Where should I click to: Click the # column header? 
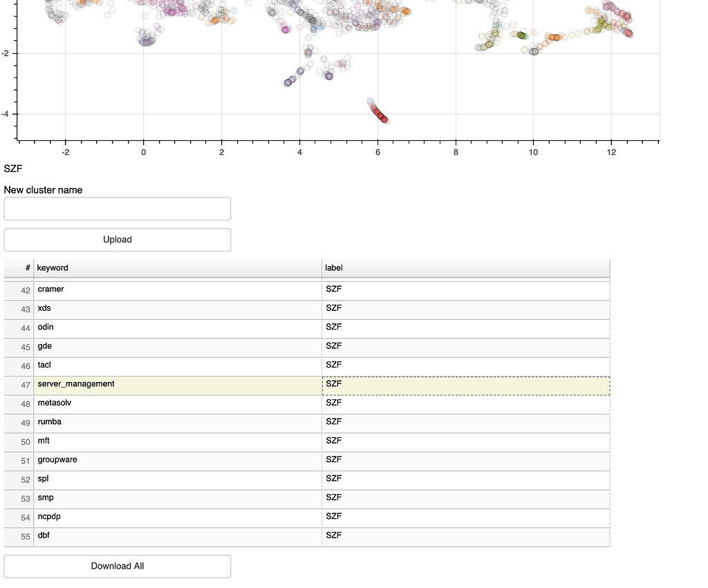click(x=26, y=268)
